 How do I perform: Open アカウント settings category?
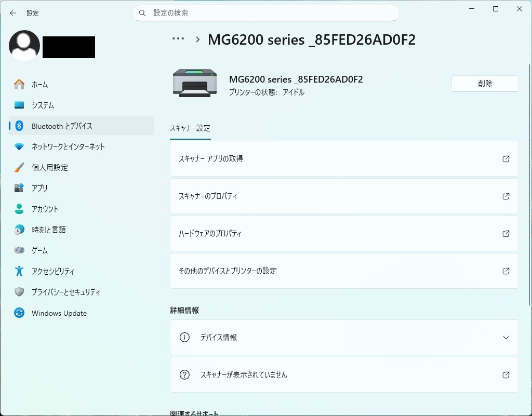tap(82, 209)
